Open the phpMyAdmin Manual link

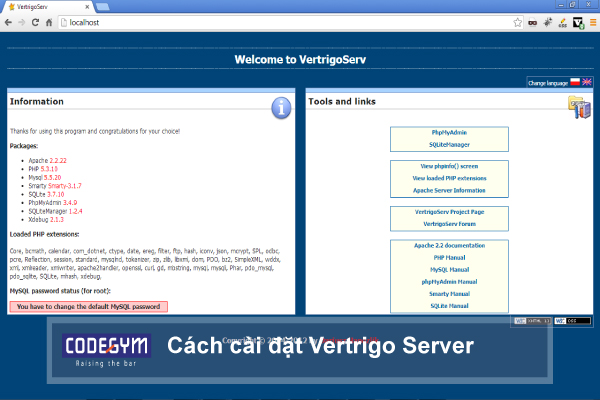pos(449,282)
